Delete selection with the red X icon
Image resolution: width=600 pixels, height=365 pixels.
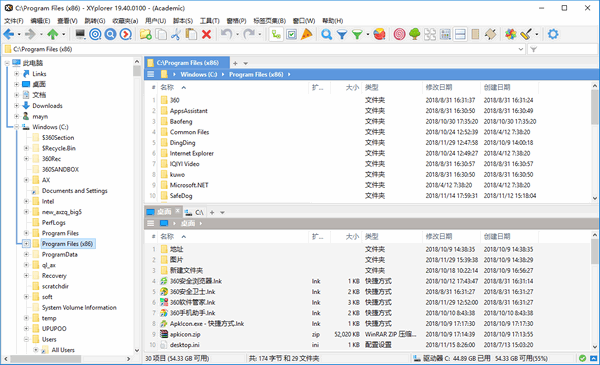pos(207,34)
